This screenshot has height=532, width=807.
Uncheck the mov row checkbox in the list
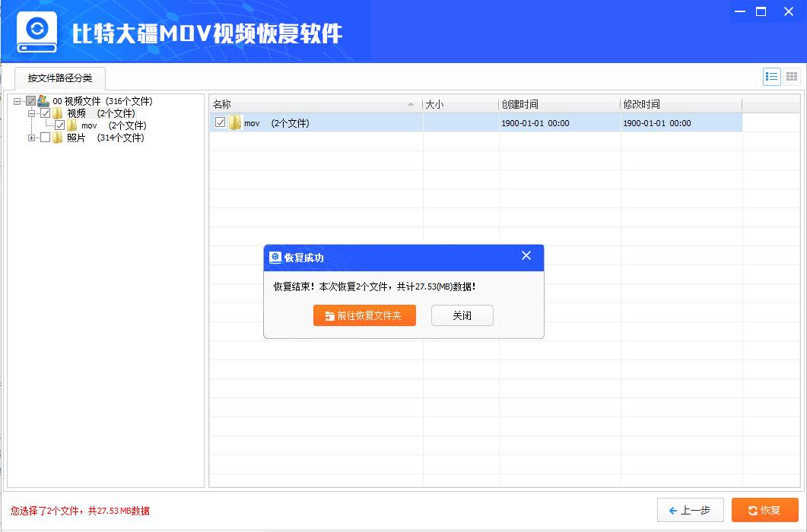click(x=221, y=122)
